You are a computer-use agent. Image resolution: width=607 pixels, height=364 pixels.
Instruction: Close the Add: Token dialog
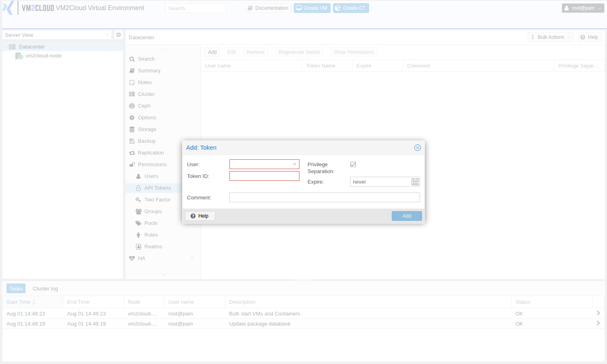coord(418,148)
